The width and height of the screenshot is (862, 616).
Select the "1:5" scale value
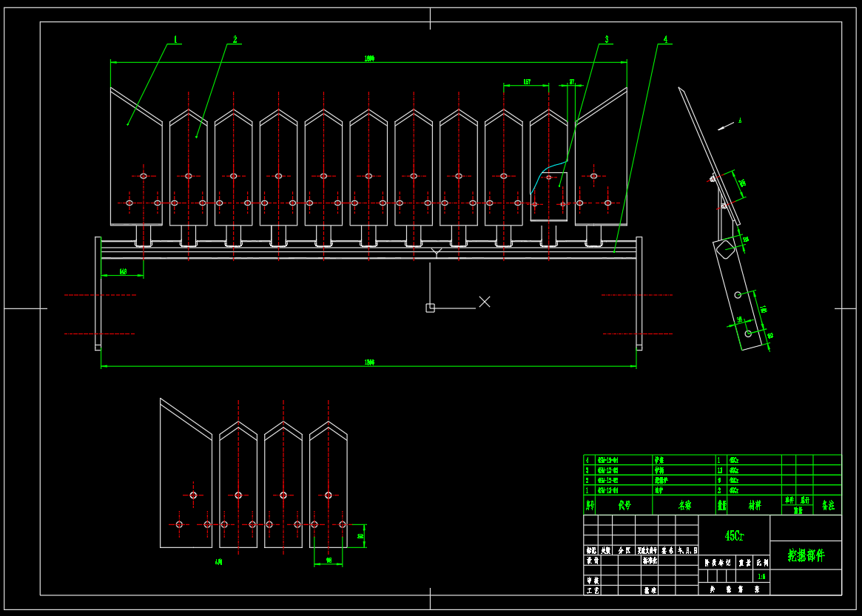click(761, 576)
